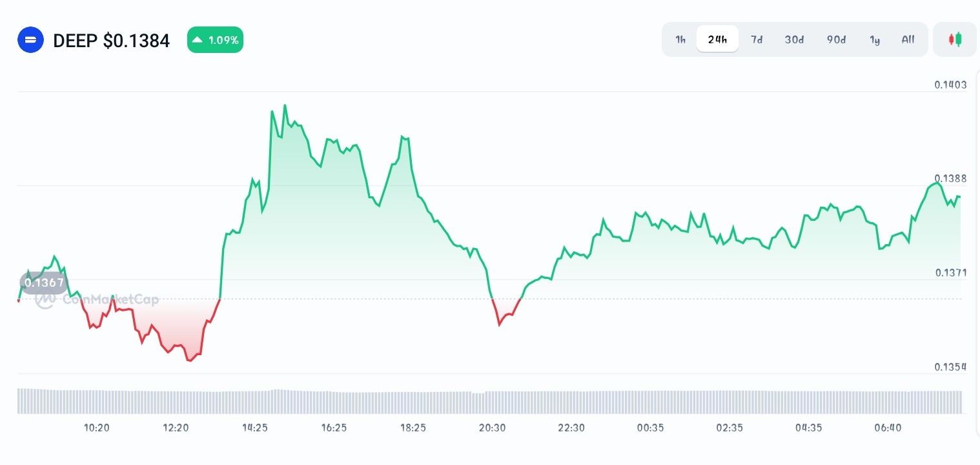Click the 16:25 time axis label
980x465 pixels.
(x=334, y=428)
